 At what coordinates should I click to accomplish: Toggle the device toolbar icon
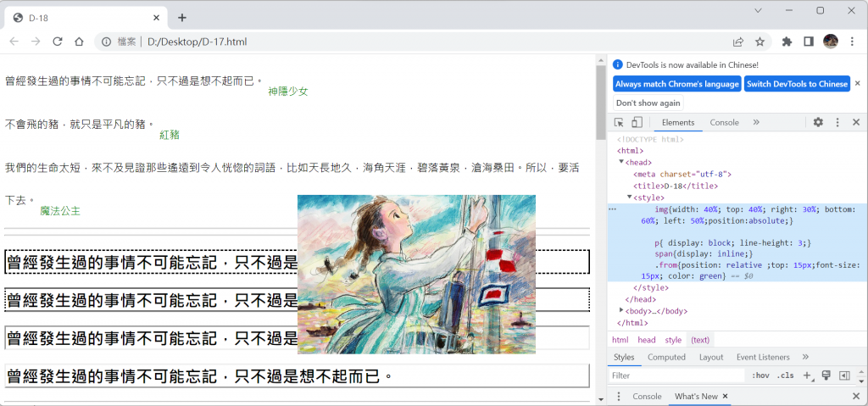pos(637,122)
